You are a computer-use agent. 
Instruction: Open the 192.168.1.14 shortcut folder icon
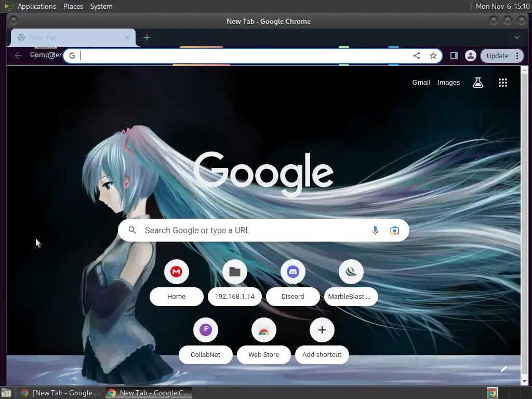(x=234, y=272)
